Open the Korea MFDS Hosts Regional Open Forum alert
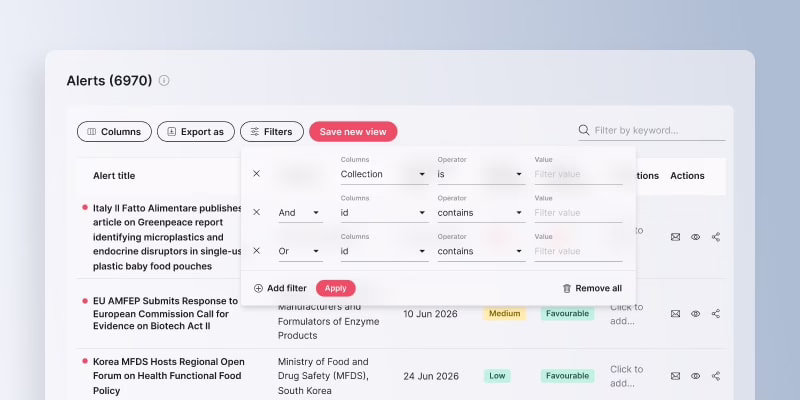The image size is (800, 400). pyautogui.click(x=168, y=376)
